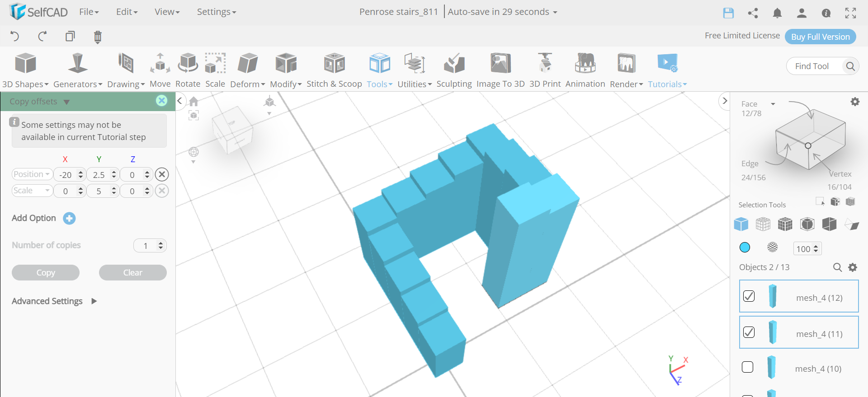Click the Redo arrow icon
868x397 pixels.
point(42,36)
